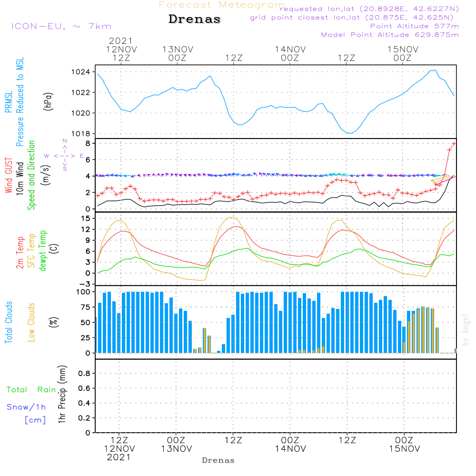Image resolution: width=476 pixels, height=476 pixels.
Task: Click the bottom '12Z 12NOV 2021' time label
Action: click(119, 448)
